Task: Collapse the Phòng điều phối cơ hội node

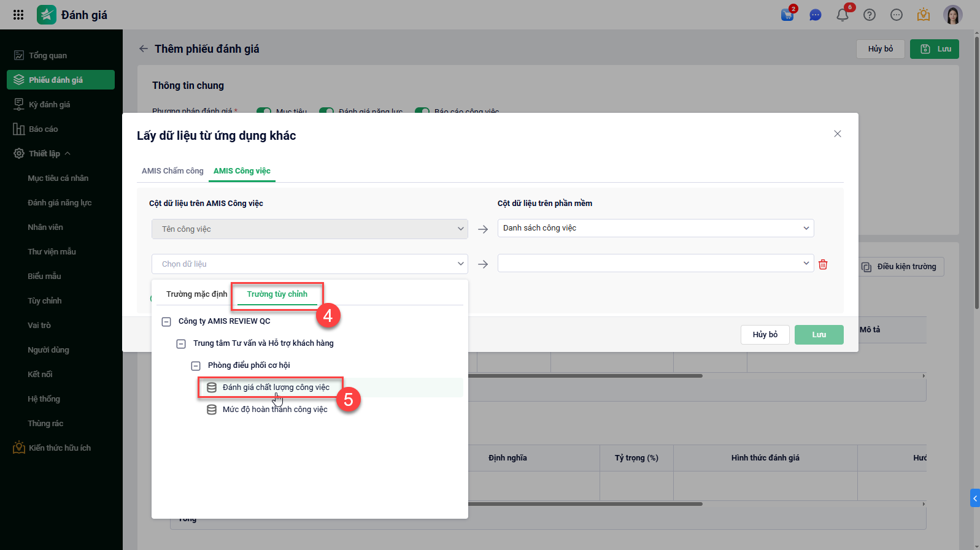Action: tap(196, 365)
